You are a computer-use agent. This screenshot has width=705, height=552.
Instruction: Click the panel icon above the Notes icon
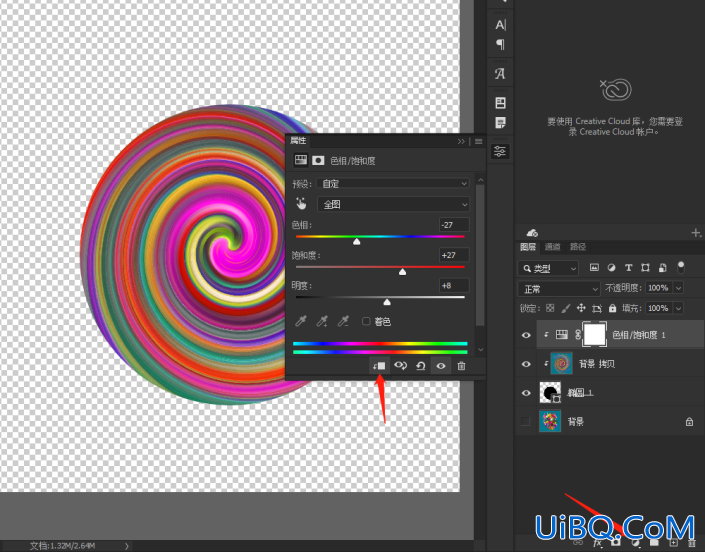(500, 103)
